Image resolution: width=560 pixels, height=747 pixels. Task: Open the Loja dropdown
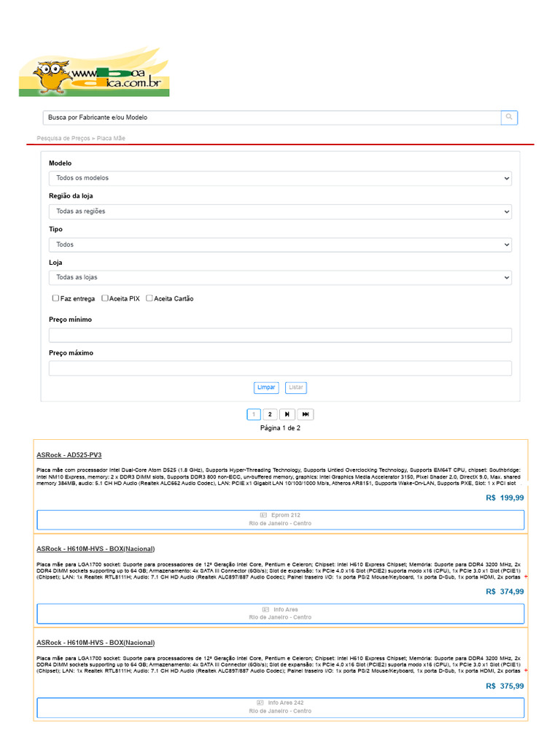[280, 277]
